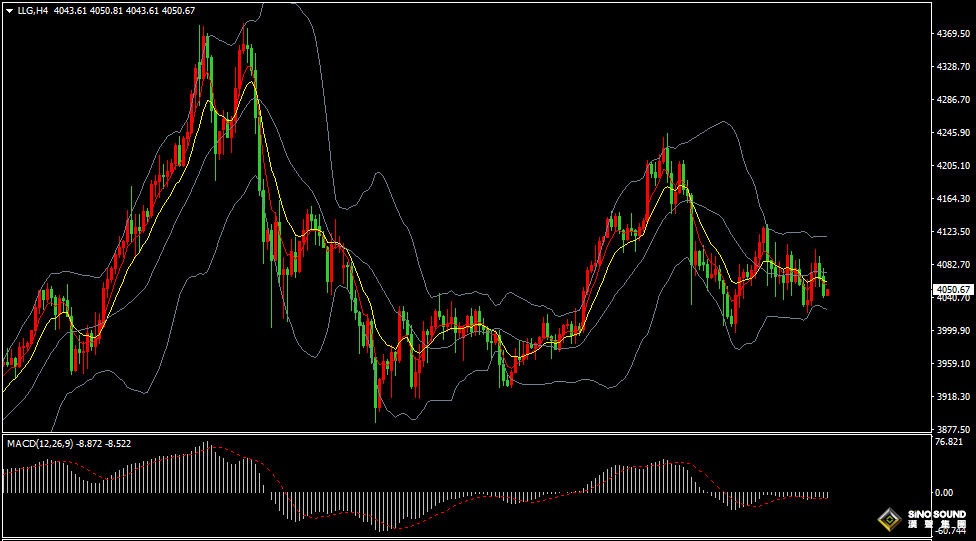
Task: Click the LLG,H4 symbol label
Action: [x=32, y=10]
